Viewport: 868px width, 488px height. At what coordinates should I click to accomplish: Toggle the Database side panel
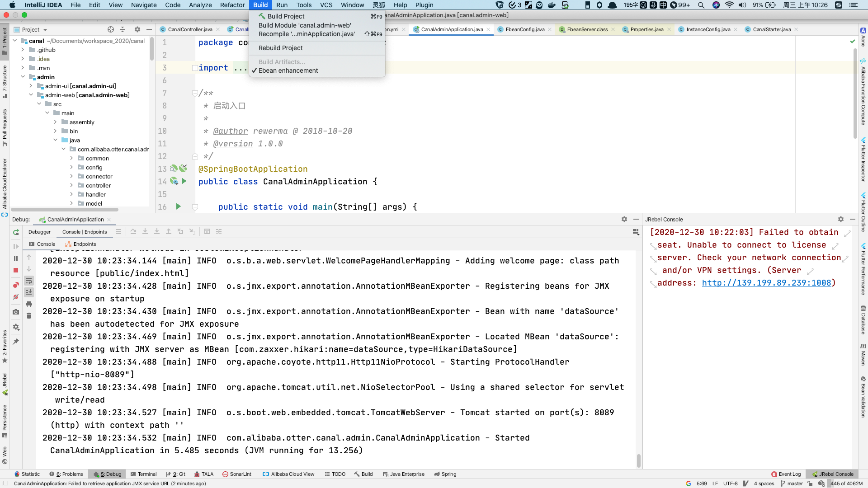863,320
